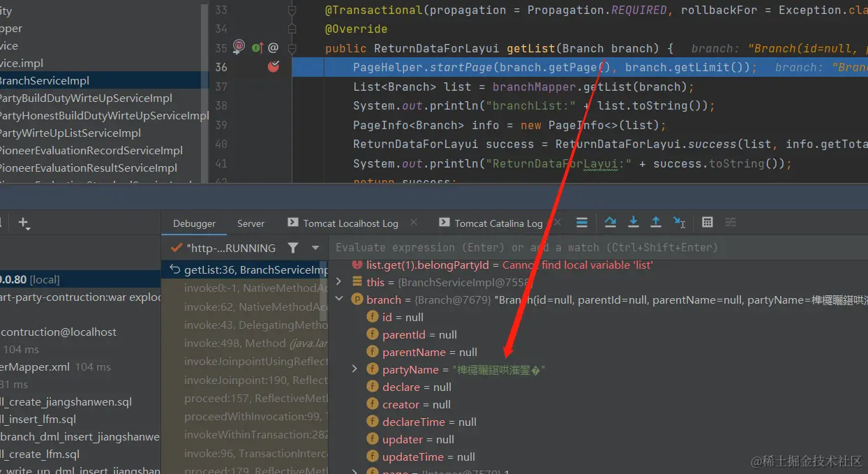Click the Show Execution Point lines icon

click(582, 223)
